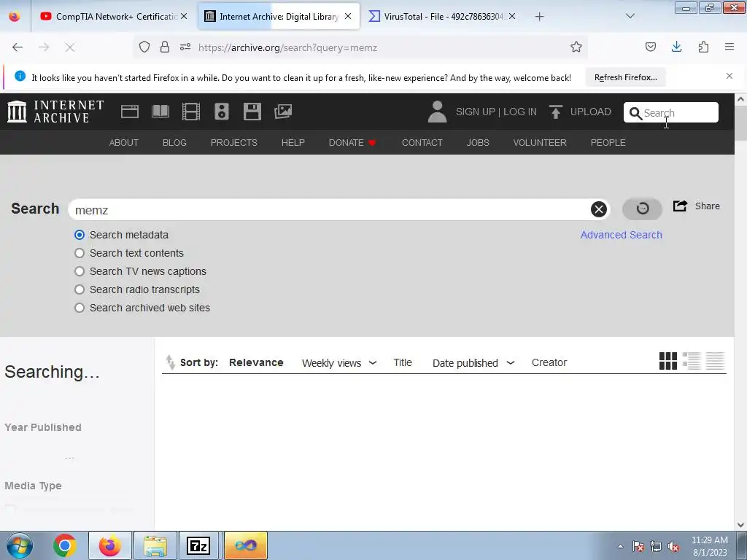747x560 pixels.
Task: Open the Images media icon
Action: (283, 112)
